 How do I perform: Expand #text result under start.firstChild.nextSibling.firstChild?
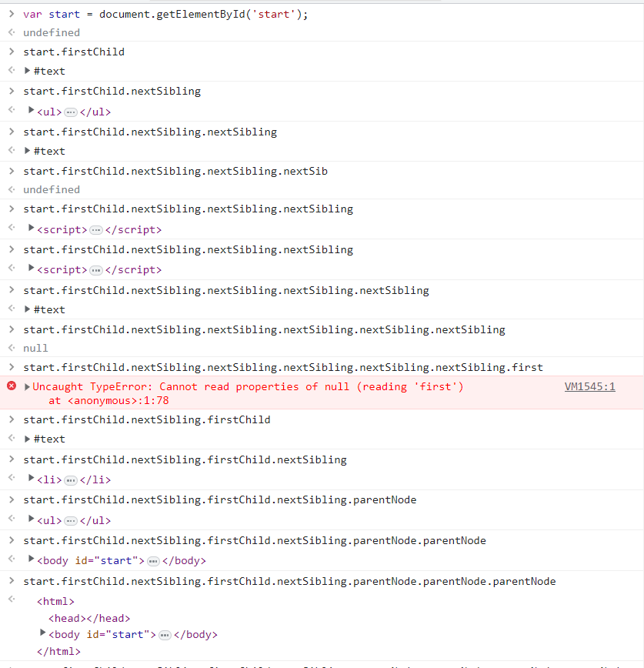[27, 439]
